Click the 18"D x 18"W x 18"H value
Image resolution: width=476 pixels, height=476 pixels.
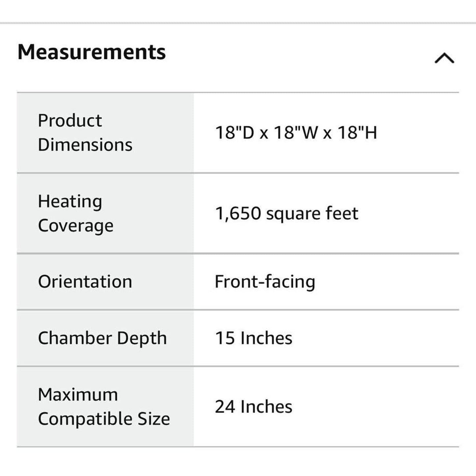(x=296, y=133)
